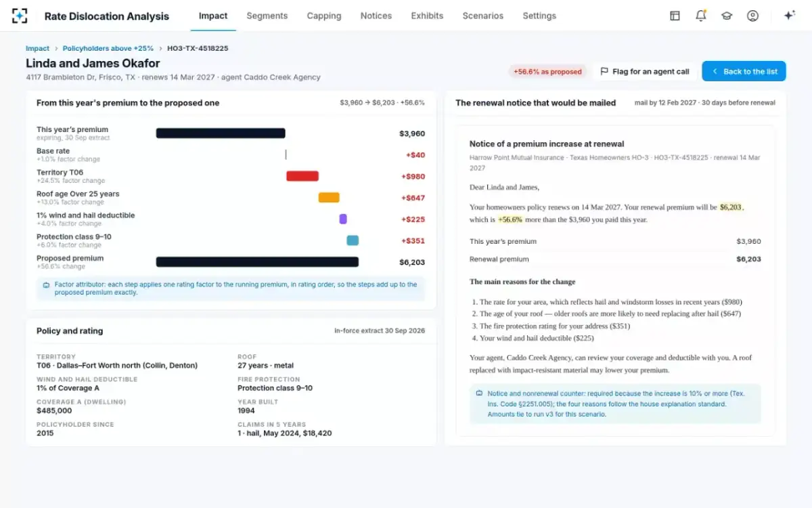Click Flag for an agent call
The height and width of the screenshot is (508, 812).
(x=645, y=71)
